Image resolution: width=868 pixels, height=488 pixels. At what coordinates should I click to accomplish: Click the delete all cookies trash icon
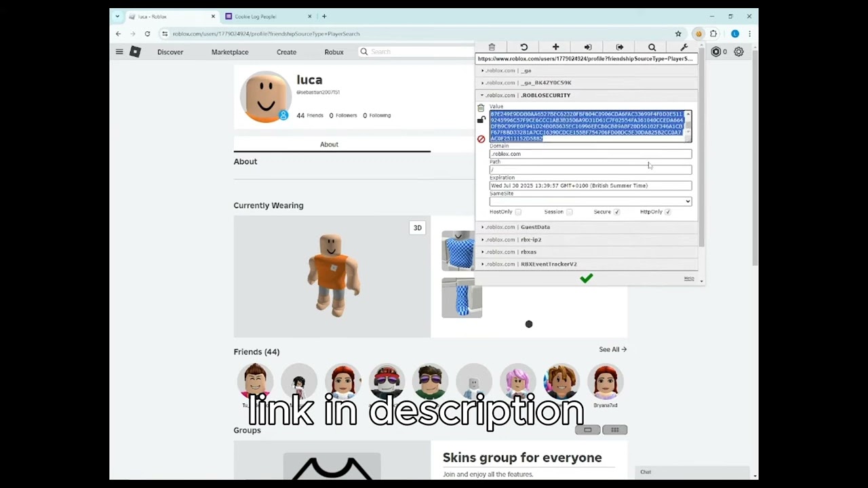[x=492, y=47]
